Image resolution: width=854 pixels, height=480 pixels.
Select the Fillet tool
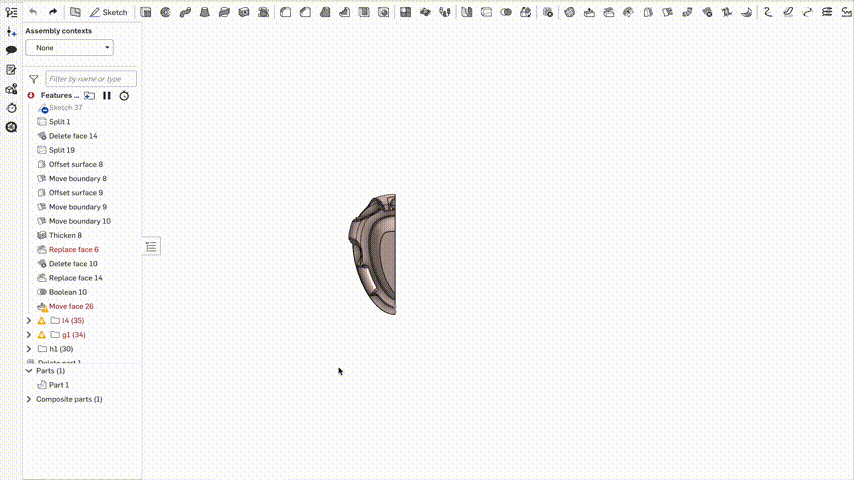pos(285,12)
